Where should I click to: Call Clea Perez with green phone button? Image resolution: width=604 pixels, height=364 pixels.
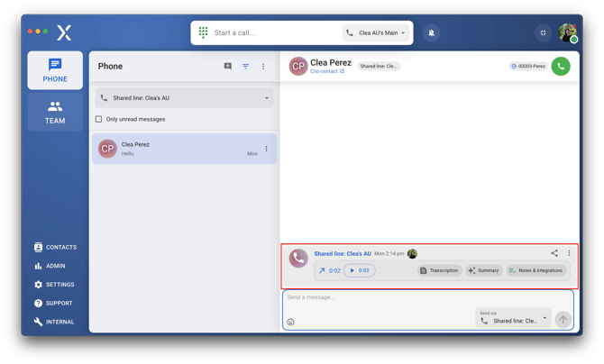coord(561,66)
